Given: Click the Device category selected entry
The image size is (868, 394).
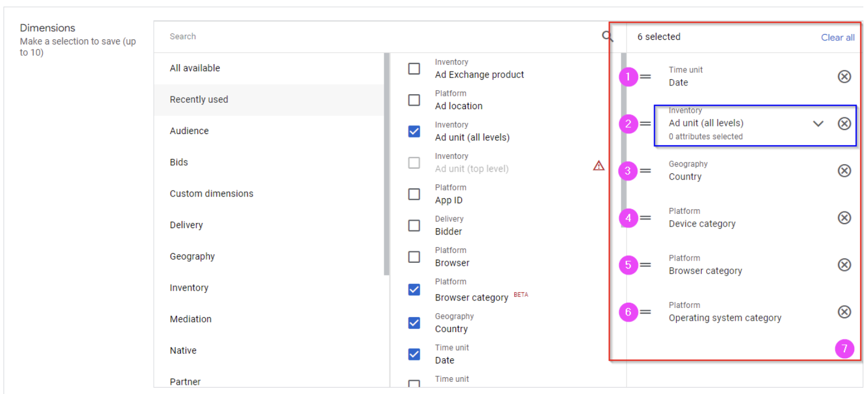Looking at the screenshot, I should (702, 217).
